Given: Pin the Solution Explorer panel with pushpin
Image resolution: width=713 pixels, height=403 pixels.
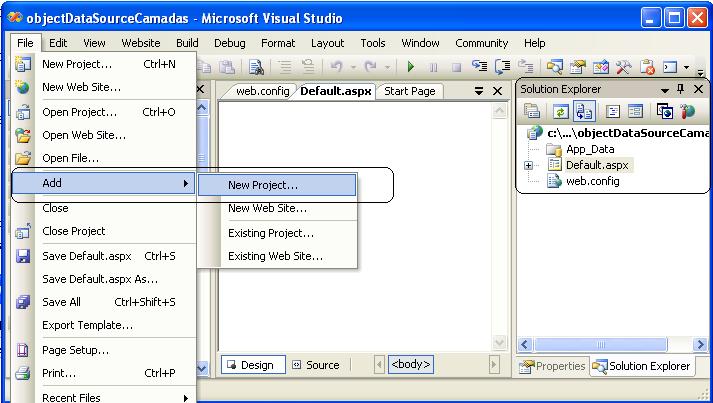Looking at the screenshot, I should [681, 89].
